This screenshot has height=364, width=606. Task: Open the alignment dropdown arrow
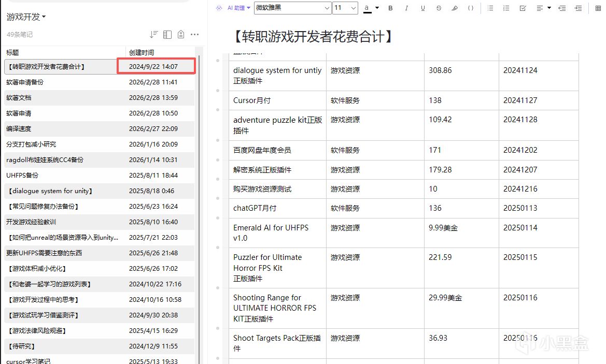click(549, 8)
